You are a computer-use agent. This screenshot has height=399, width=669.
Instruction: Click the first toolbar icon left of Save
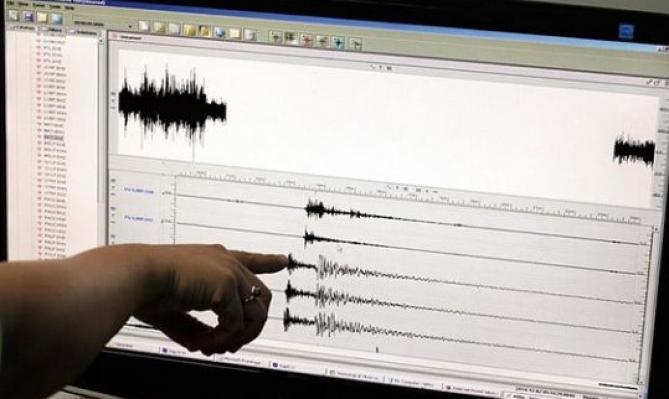tap(13, 15)
